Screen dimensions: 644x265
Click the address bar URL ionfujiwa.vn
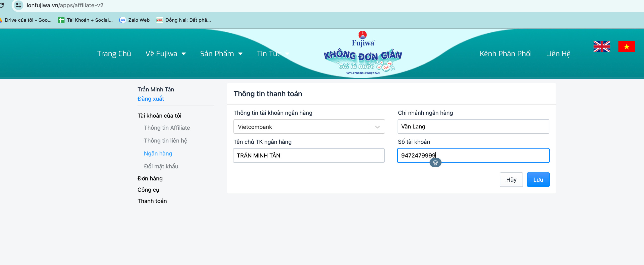point(65,5)
